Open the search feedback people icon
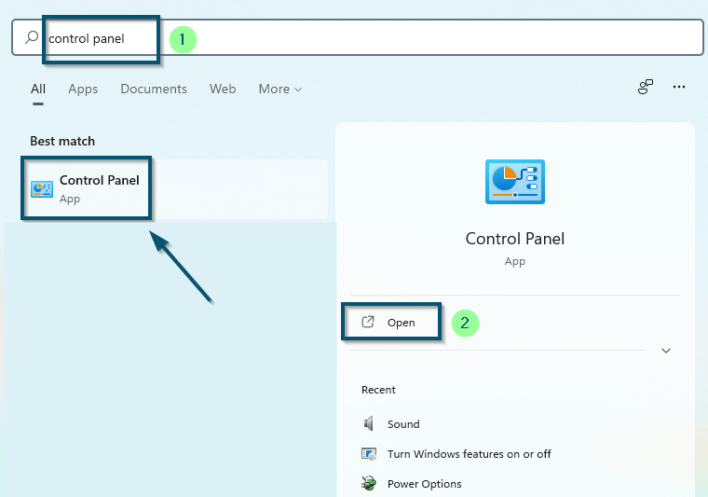The width and height of the screenshot is (708, 497). point(645,86)
